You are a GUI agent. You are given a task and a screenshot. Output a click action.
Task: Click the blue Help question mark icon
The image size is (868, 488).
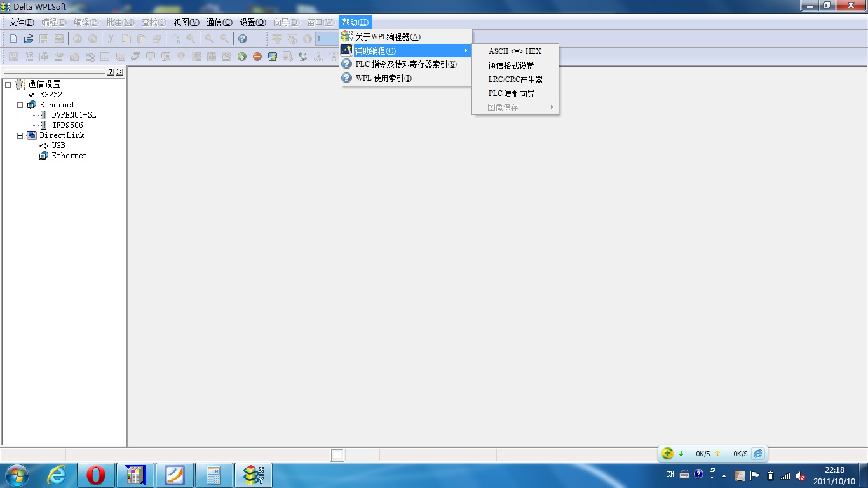(242, 39)
